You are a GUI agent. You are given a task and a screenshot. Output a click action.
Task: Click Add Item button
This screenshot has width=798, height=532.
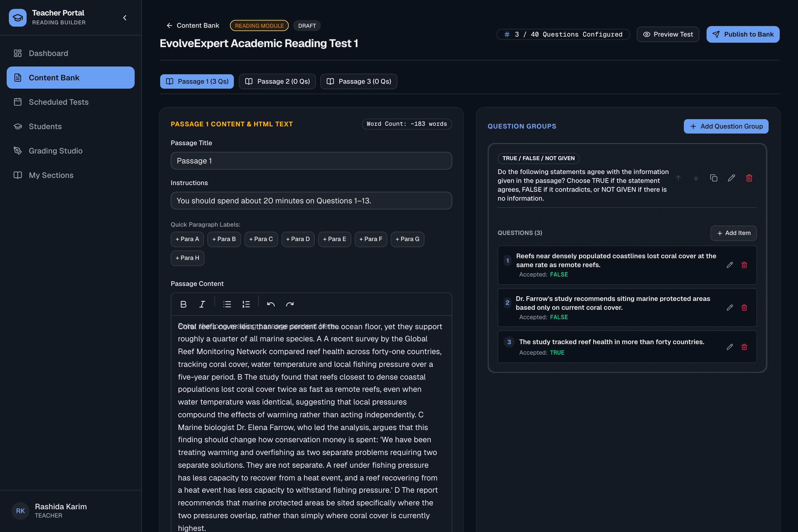pyautogui.click(x=733, y=233)
